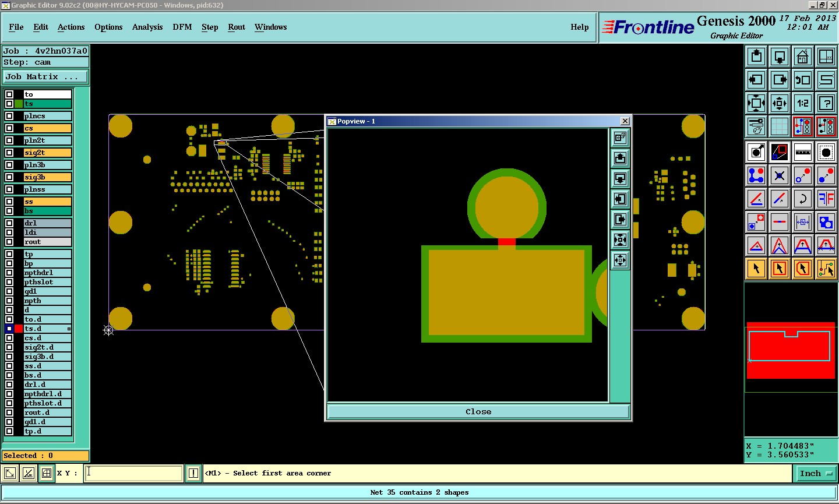Select the pln2t layer row
This screenshot has width=839, height=504.
point(48,140)
